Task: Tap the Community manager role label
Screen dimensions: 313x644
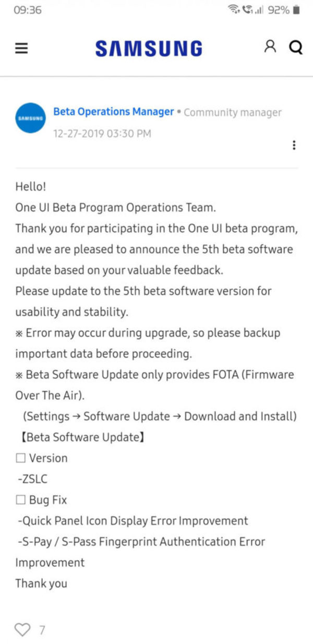Action: (233, 112)
